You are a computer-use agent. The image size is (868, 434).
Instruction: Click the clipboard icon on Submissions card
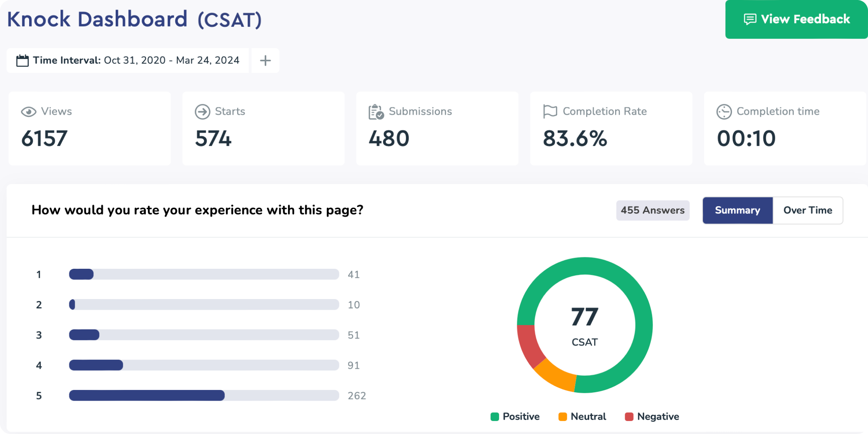click(376, 112)
